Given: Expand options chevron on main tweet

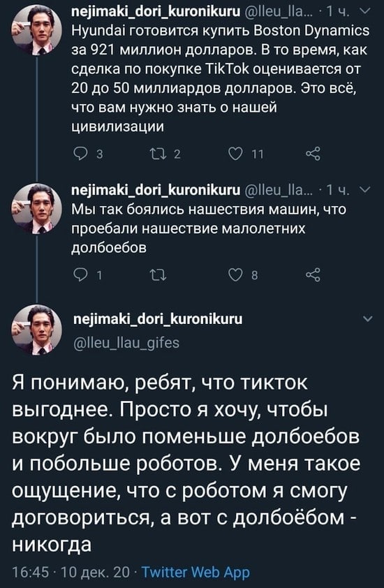Looking at the screenshot, I should point(368,320).
